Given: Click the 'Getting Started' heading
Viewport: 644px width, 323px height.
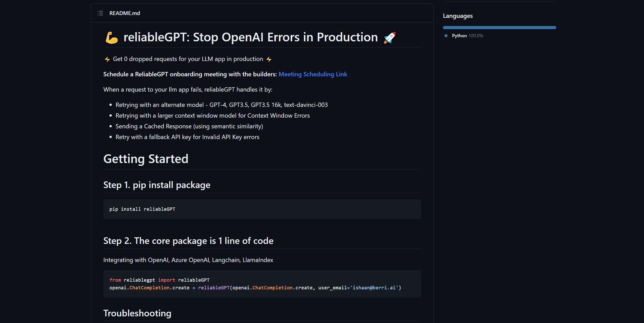Looking at the screenshot, I should tap(146, 159).
